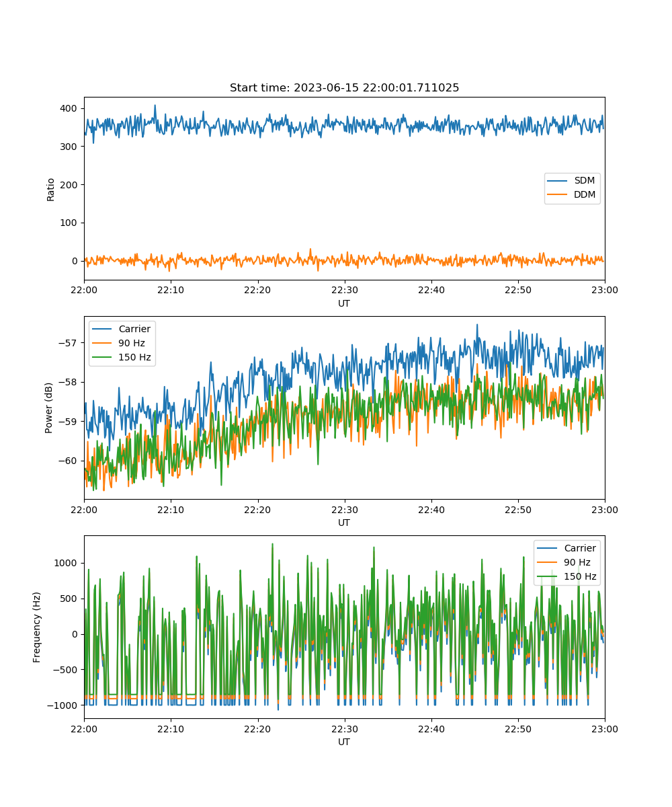
Task: Select Carrier in the Power plot legend
Action: tap(134, 329)
